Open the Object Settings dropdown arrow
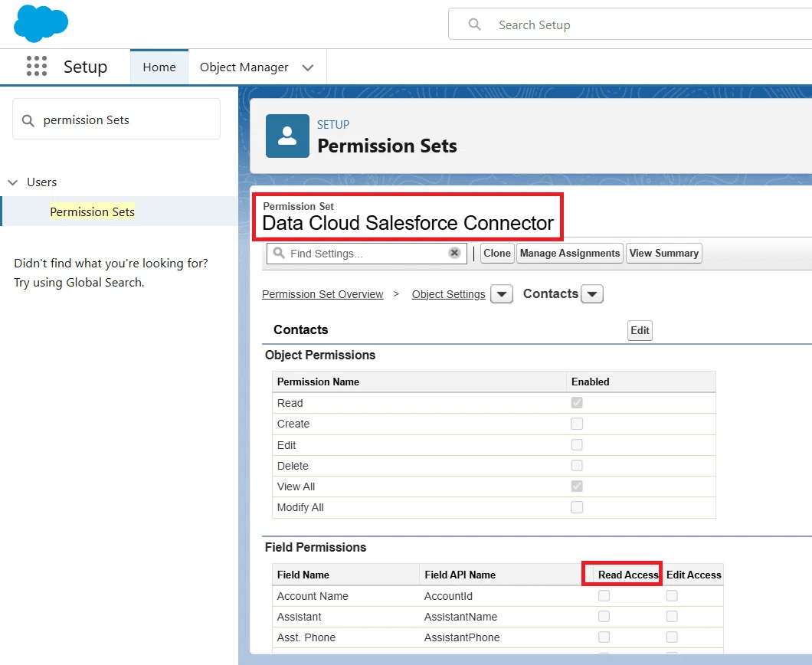The width and height of the screenshot is (812, 665). click(x=501, y=294)
